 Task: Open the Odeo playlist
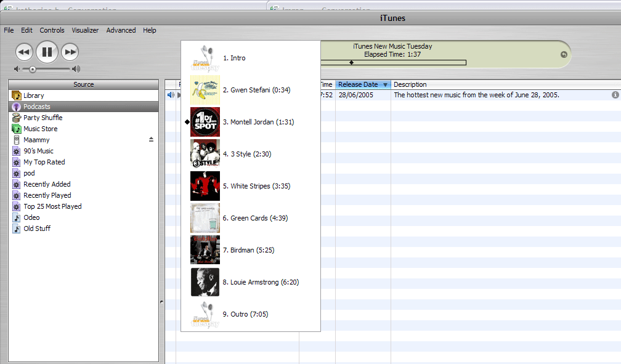[84, 217]
